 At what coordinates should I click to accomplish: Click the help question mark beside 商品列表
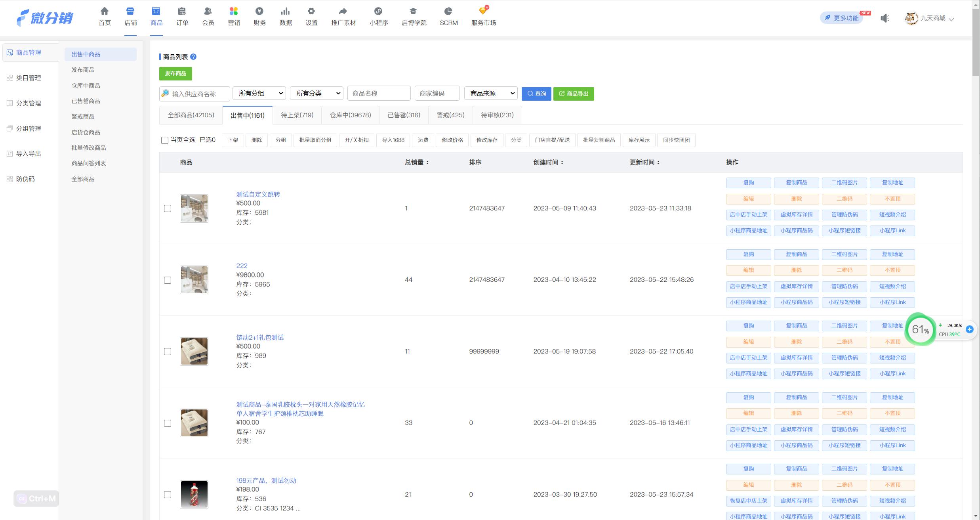[193, 57]
